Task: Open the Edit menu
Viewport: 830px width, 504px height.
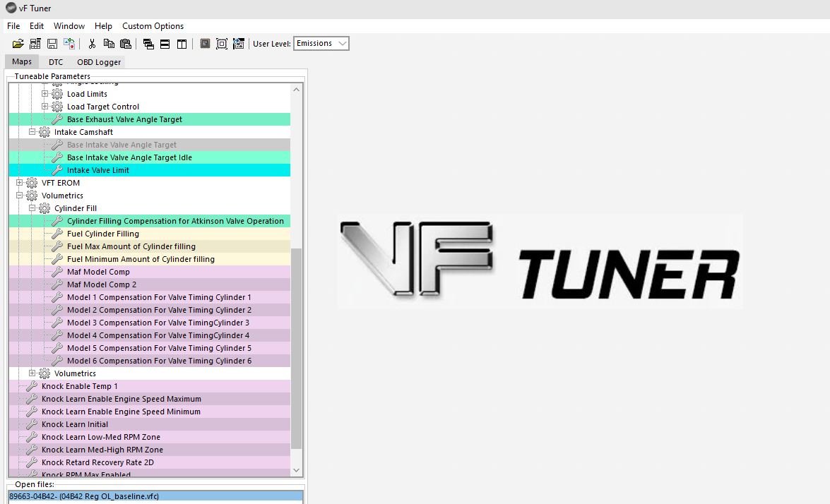Action: tap(37, 26)
